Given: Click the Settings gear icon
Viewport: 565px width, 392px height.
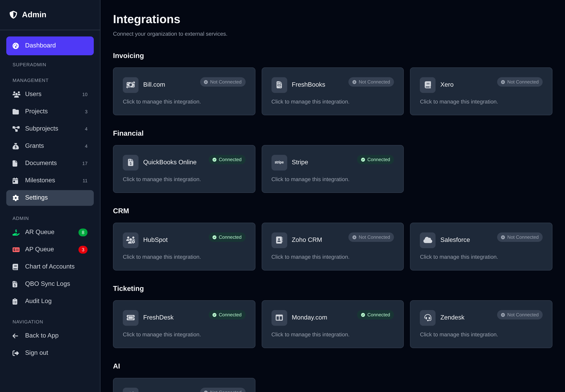Looking at the screenshot, I should click(x=16, y=198).
